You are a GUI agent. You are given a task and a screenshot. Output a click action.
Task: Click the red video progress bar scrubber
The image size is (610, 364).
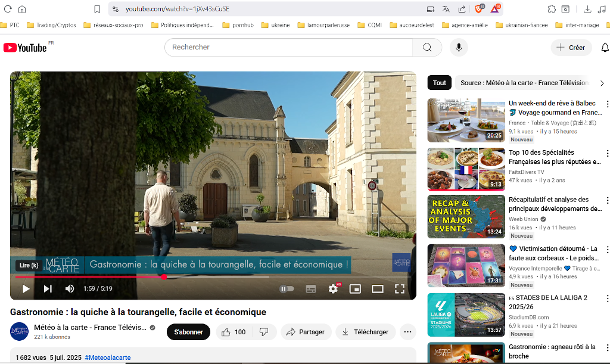tap(164, 277)
